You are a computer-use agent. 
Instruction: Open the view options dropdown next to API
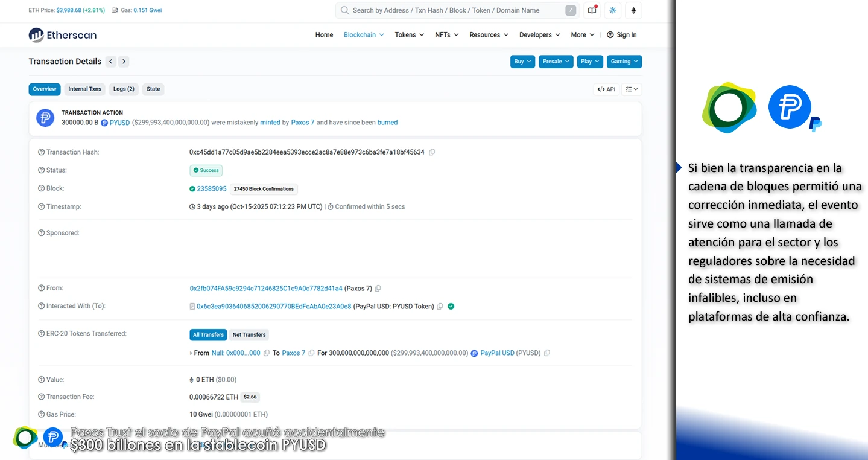click(631, 89)
